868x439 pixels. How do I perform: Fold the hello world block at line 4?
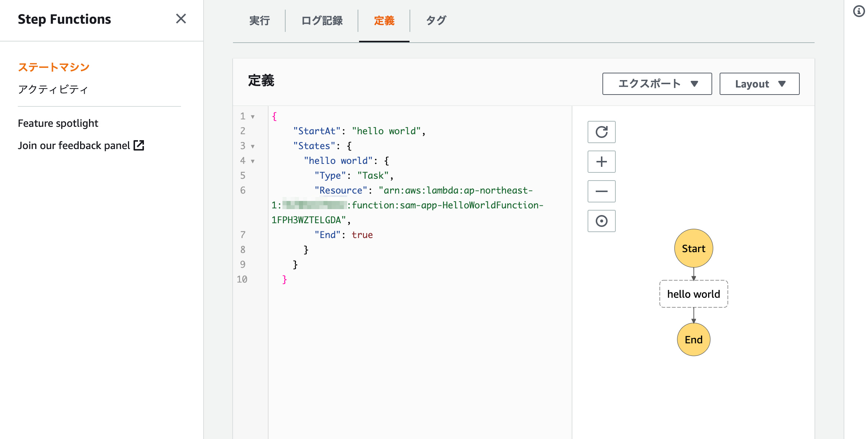pos(253,161)
